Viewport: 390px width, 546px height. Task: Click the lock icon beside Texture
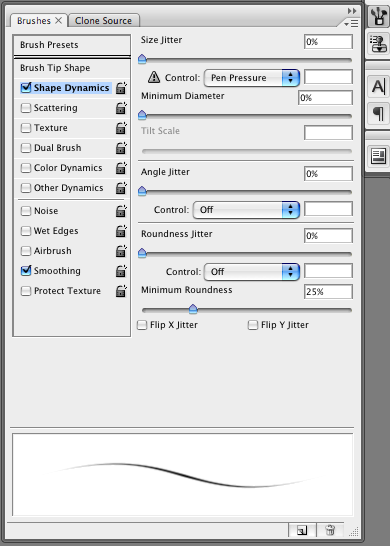(x=121, y=128)
